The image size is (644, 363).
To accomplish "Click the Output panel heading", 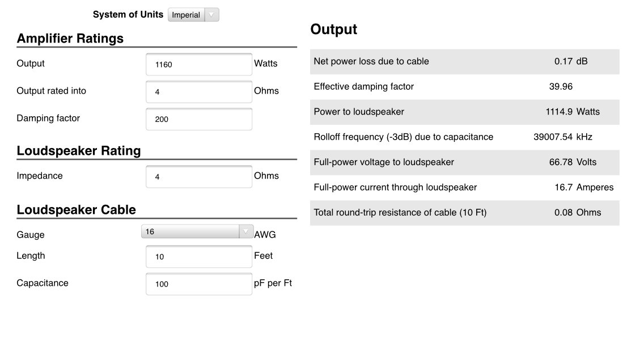I will pos(333,29).
